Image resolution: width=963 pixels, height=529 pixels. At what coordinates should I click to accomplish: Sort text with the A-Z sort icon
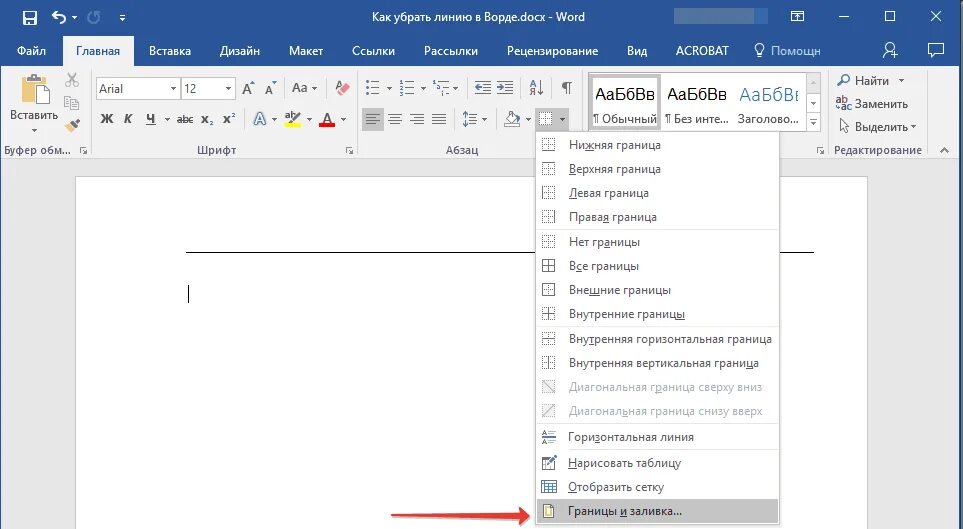tap(536, 88)
